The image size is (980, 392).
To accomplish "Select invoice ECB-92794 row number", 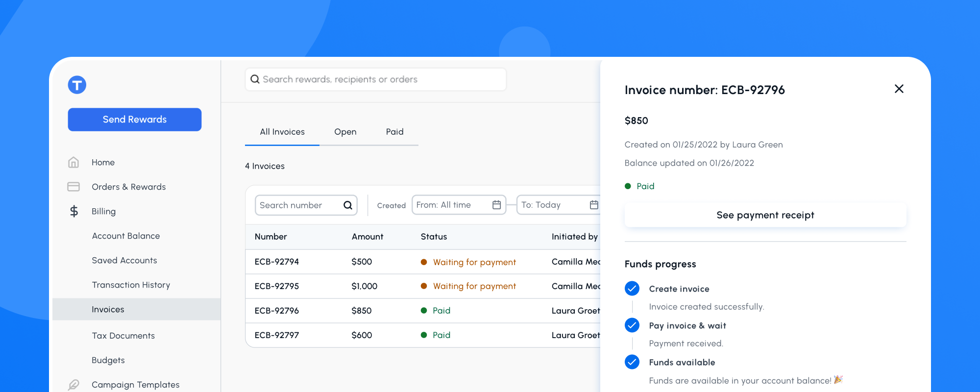I will 277,262.
